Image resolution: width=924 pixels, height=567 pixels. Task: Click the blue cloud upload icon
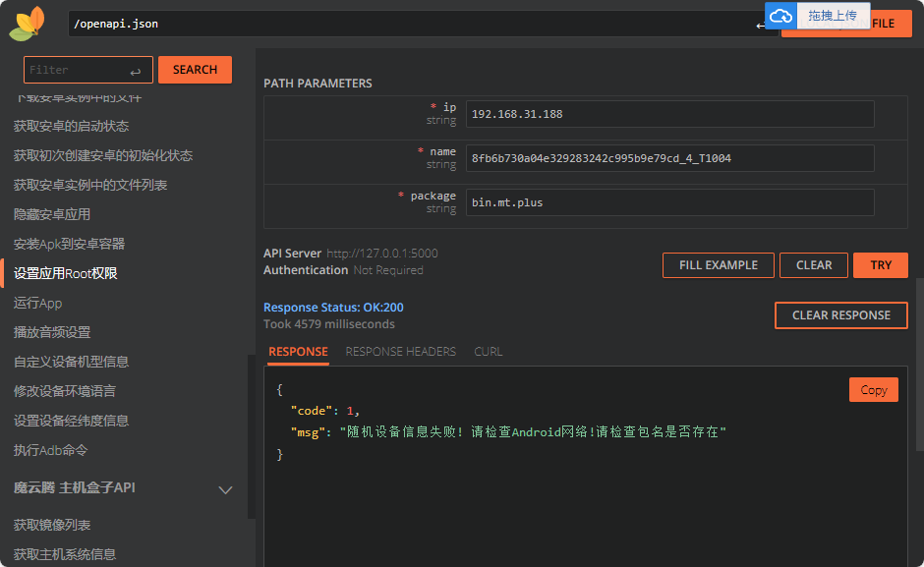point(781,17)
